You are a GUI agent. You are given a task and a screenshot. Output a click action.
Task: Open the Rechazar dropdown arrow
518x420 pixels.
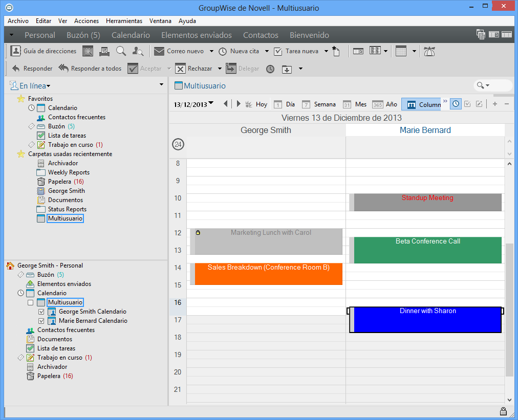coord(220,69)
